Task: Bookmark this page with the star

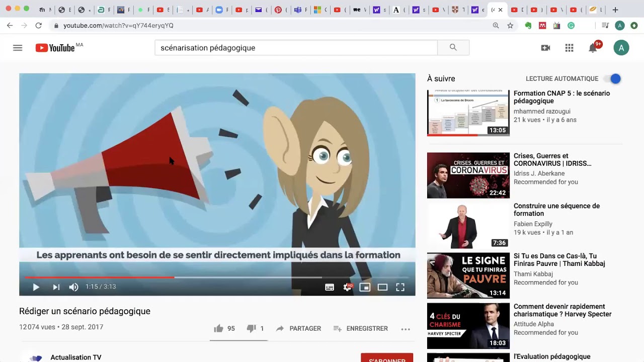Action: tap(510, 25)
